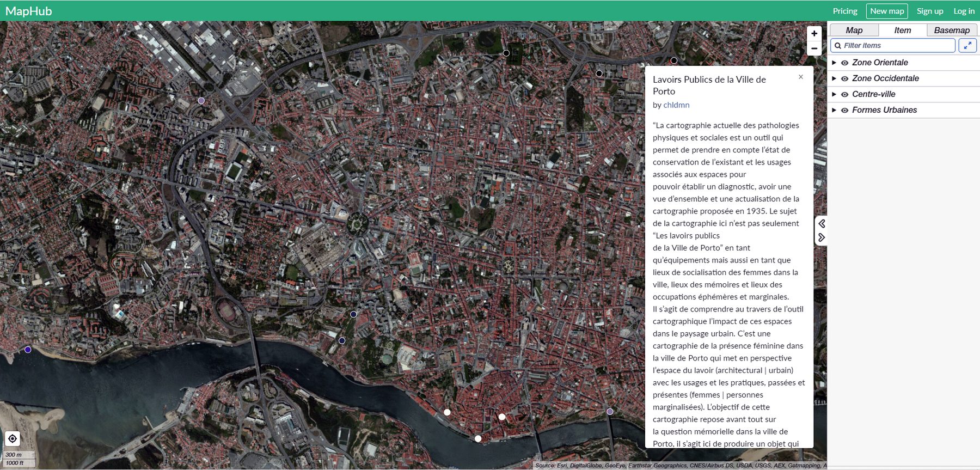
Task: Expand the Formes Urbaines group
Action: point(834,110)
